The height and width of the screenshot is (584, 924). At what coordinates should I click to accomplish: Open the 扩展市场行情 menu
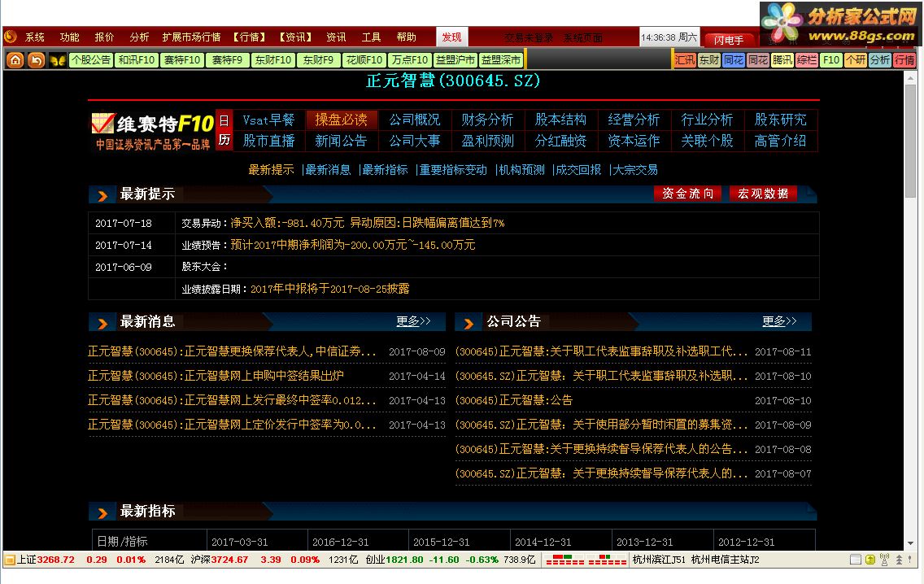(x=191, y=37)
